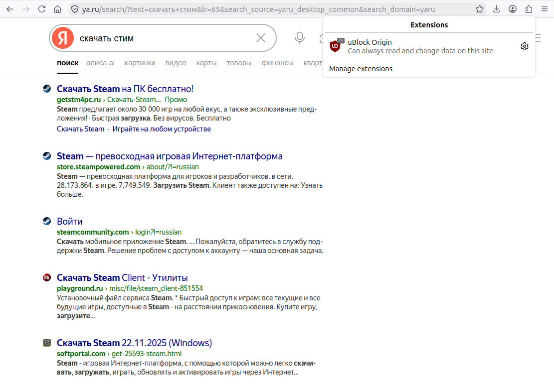This screenshot has height=392, width=554.
Task: Switch to the карты tab
Action: pos(206,63)
